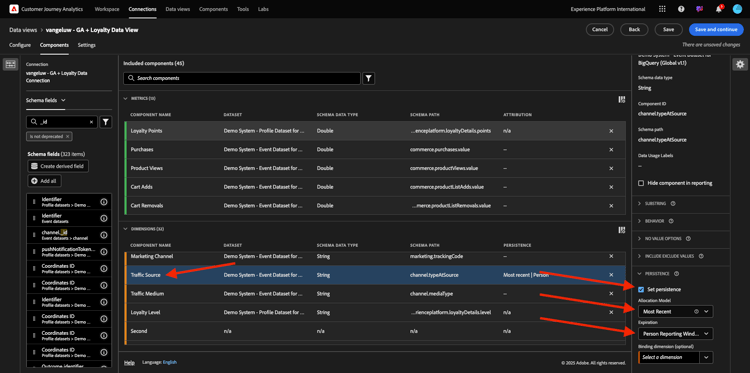
Task: Open the Expiration dropdown
Action: point(675,333)
